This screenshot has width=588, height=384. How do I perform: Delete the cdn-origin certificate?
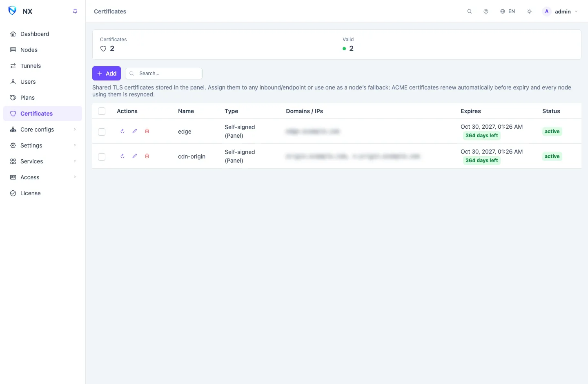(x=147, y=156)
